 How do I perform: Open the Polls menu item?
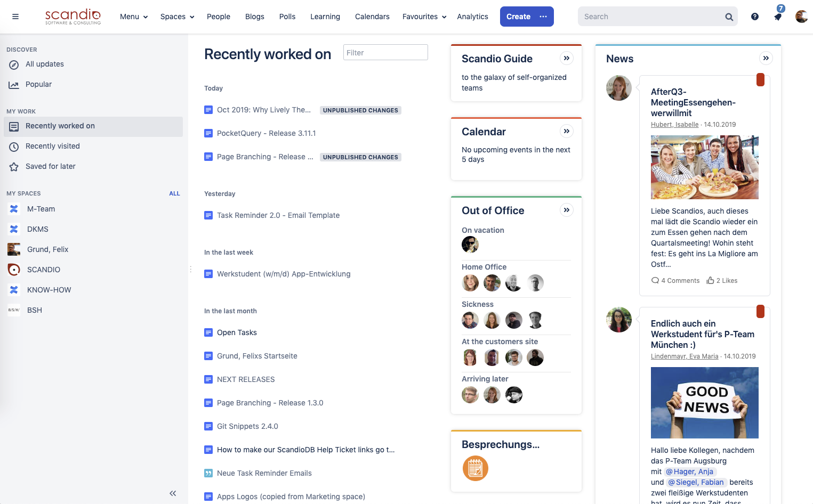[287, 17]
